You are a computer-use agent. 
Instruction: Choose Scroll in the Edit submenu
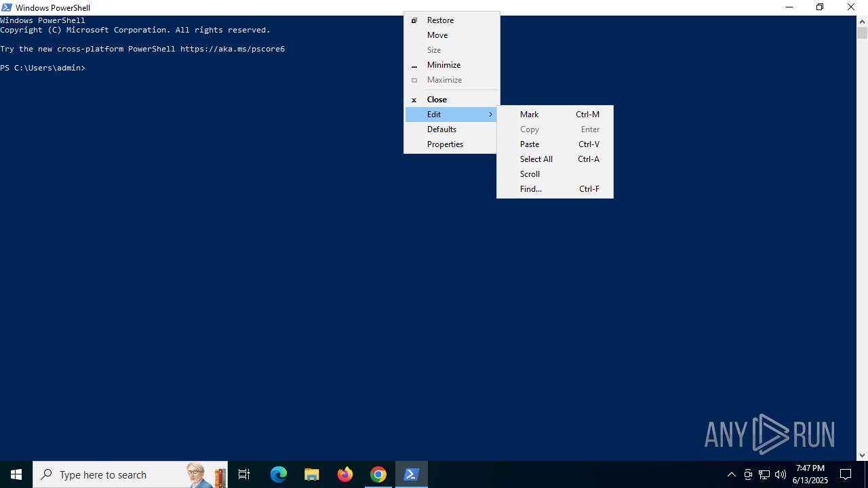click(x=555, y=174)
